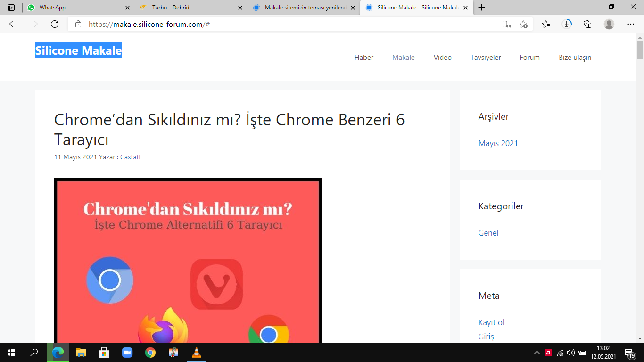Click the browser Back arrow
Viewport: 644px width, 362px height.
coord(13,24)
